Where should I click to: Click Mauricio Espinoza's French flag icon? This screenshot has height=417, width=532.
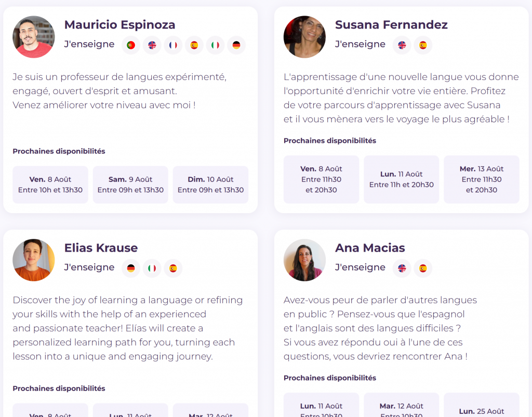pyautogui.click(x=173, y=45)
